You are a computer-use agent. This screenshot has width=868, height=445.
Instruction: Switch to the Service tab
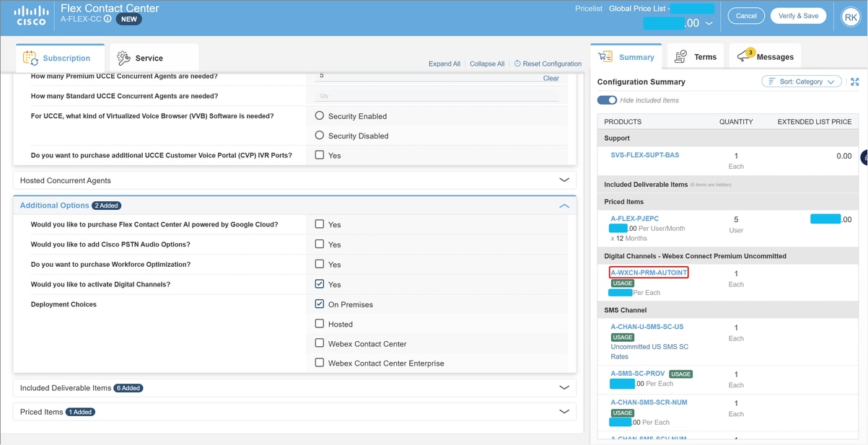154,58
